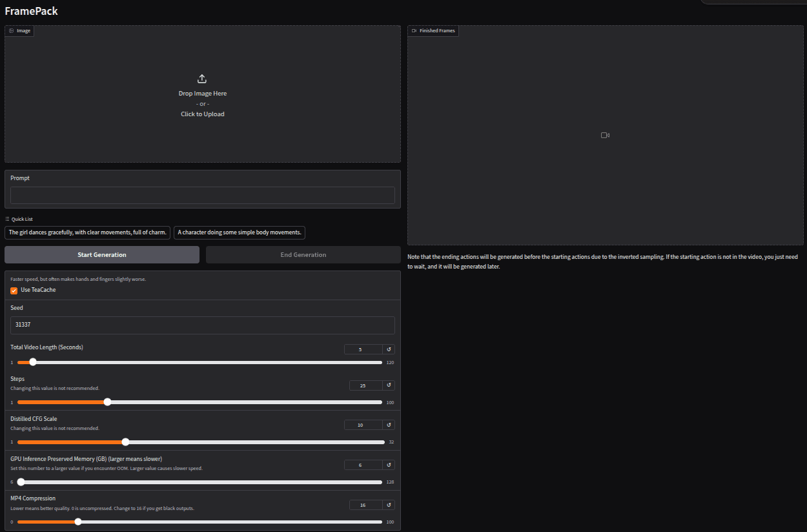Focus the Seed field showing 31337
This screenshot has height=532, width=807.
pos(203,325)
